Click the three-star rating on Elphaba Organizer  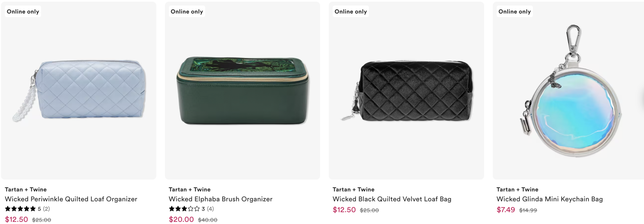(x=184, y=209)
